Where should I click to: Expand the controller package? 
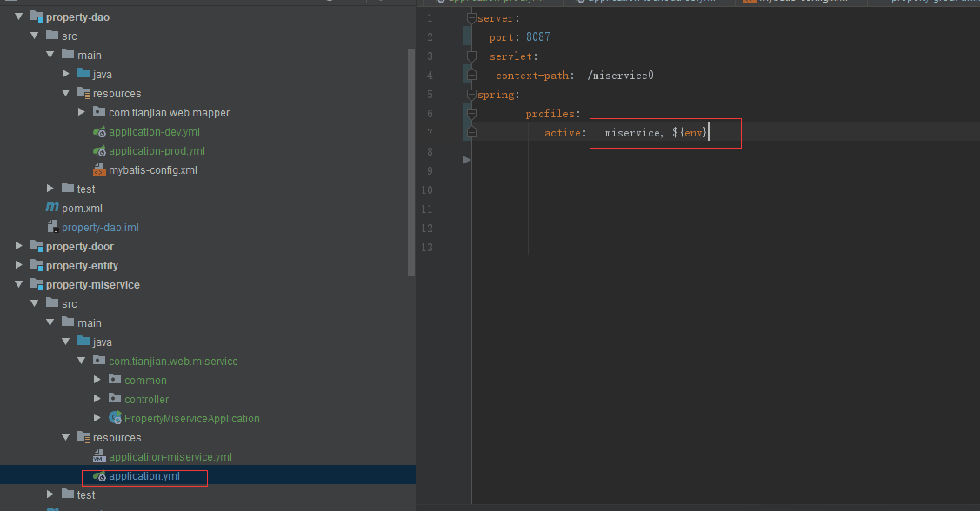click(x=97, y=400)
